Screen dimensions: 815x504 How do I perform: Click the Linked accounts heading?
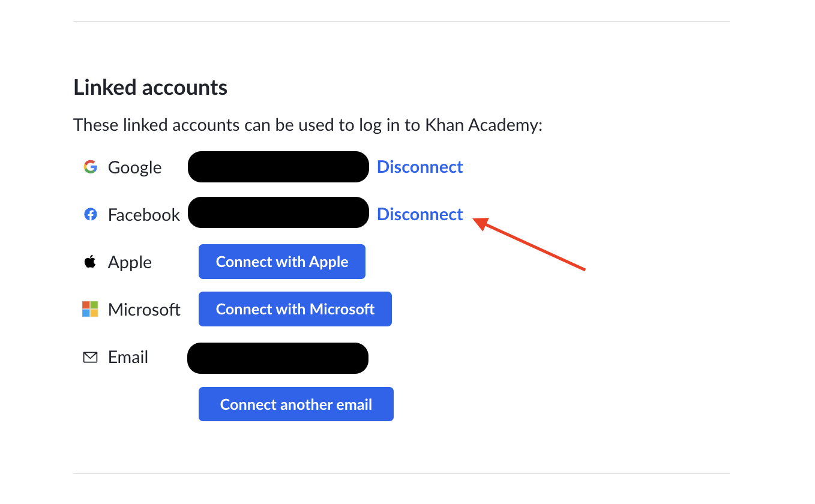[150, 88]
